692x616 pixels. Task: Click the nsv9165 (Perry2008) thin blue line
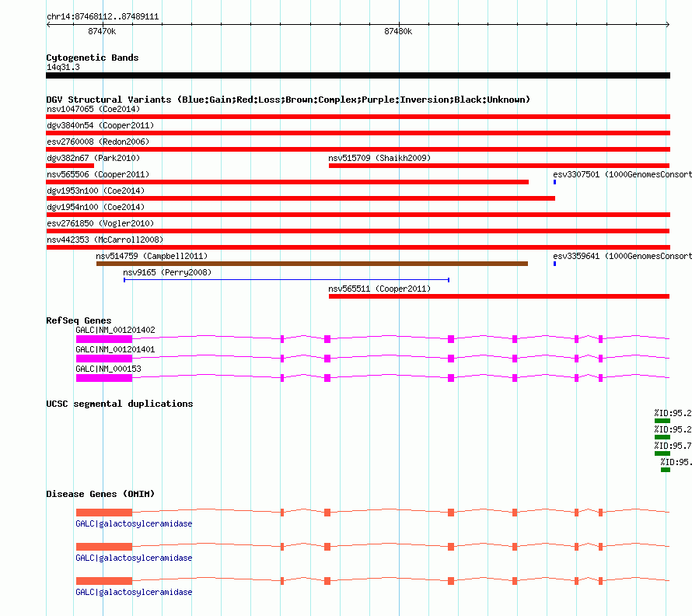[x=286, y=280]
